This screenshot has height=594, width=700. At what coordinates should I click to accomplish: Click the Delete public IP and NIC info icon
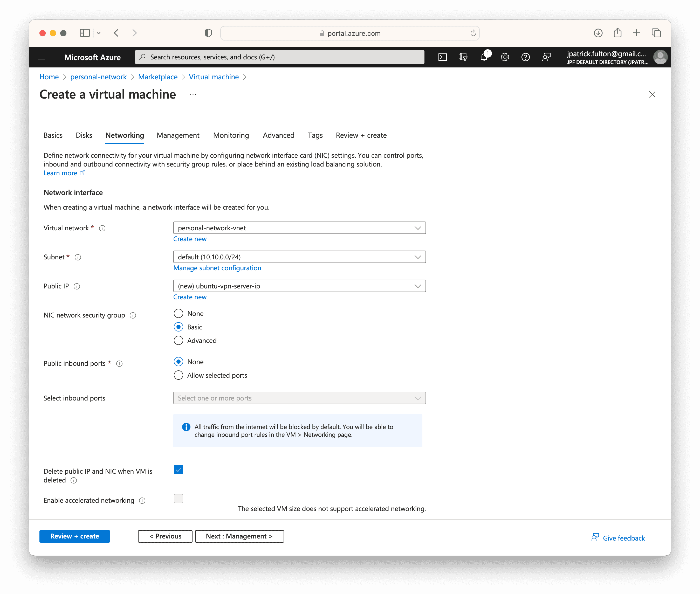[74, 481]
